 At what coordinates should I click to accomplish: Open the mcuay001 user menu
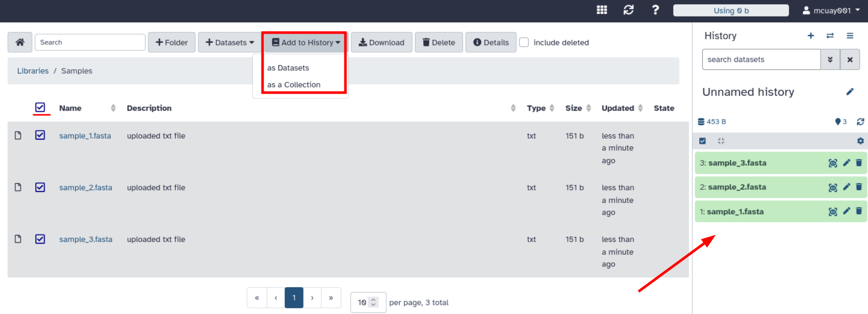click(x=831, y=10)
